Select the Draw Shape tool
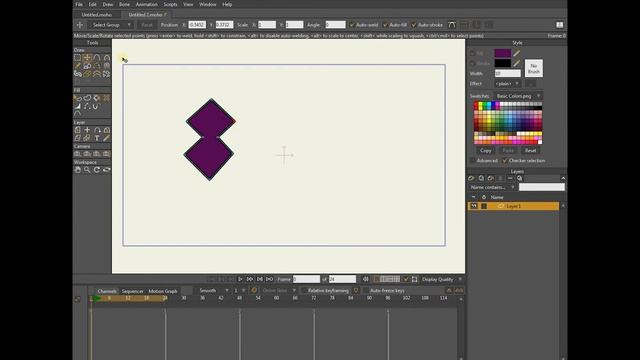 coord(87,66)
